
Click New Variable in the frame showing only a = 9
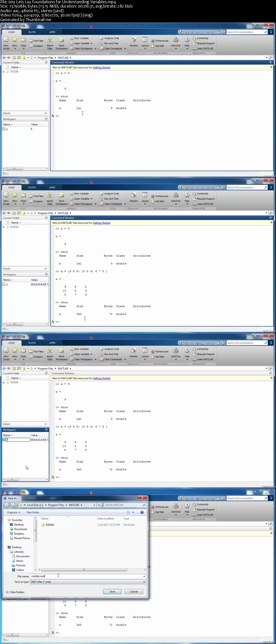pos(79,38)
